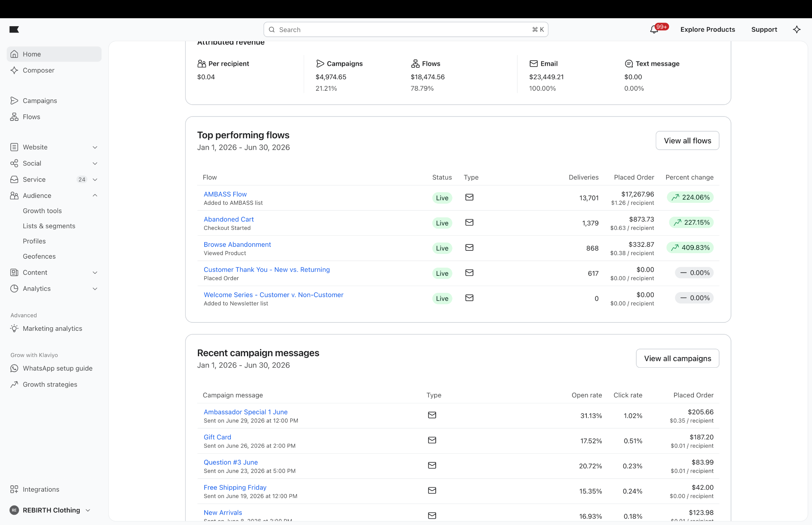
Task: Open Customer Thank You - New vs. Returning
Action: click(x=267, y=269)
